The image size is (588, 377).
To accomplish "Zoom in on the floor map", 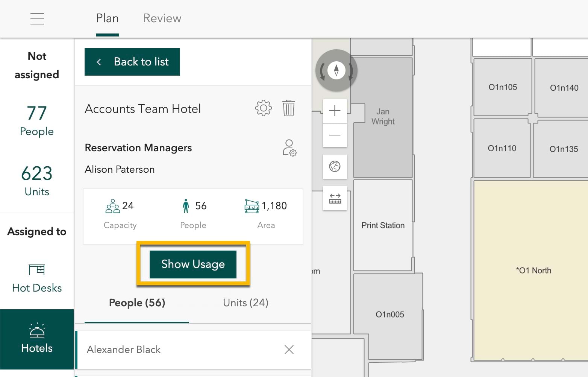I will [x=335, y=111].
